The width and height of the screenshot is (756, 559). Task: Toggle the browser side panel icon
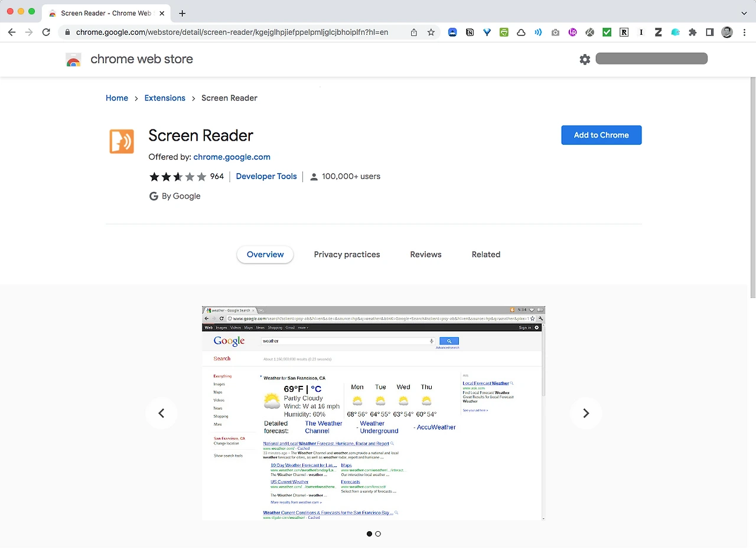coord(710,32)
